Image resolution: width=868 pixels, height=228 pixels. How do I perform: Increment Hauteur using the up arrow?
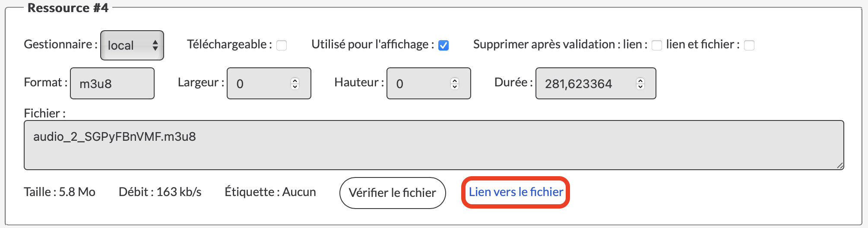point(455,80)
